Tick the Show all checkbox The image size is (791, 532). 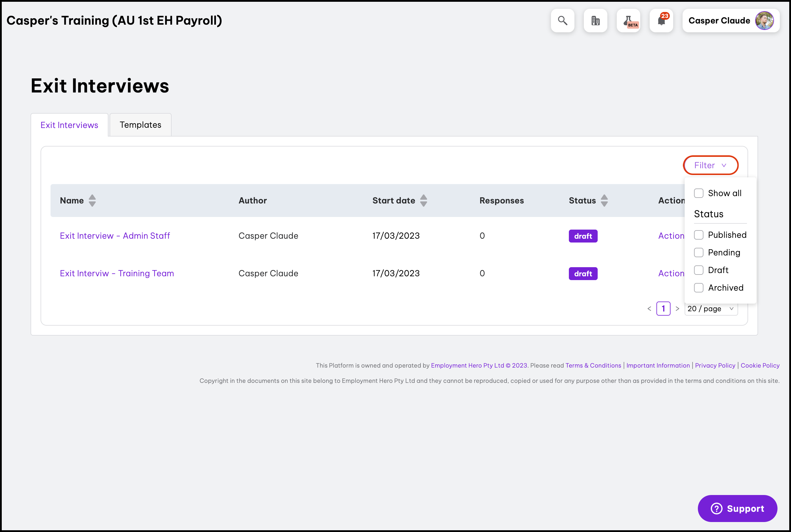coord(698,193)
